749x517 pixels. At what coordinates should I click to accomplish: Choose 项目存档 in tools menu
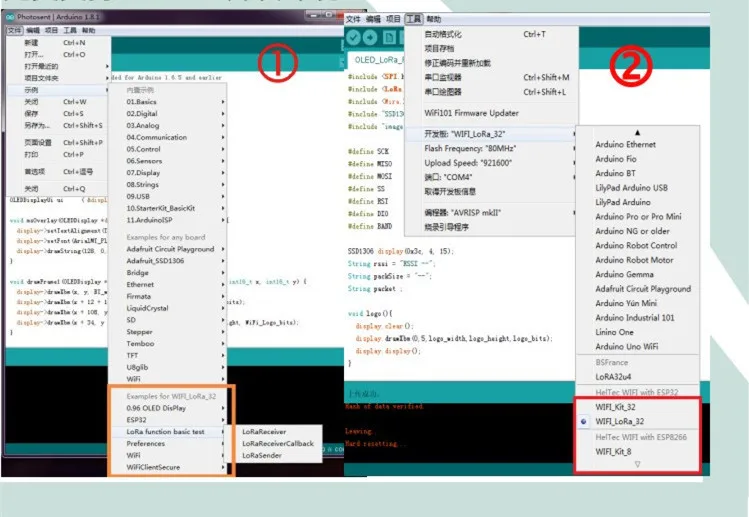(491, 49)
